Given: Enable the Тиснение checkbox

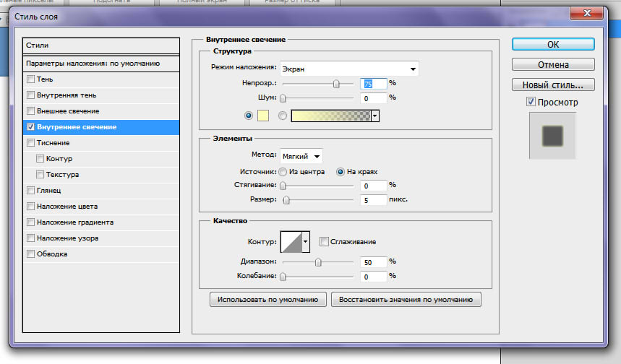Looking at the screenshot, I should pos(30,143).
